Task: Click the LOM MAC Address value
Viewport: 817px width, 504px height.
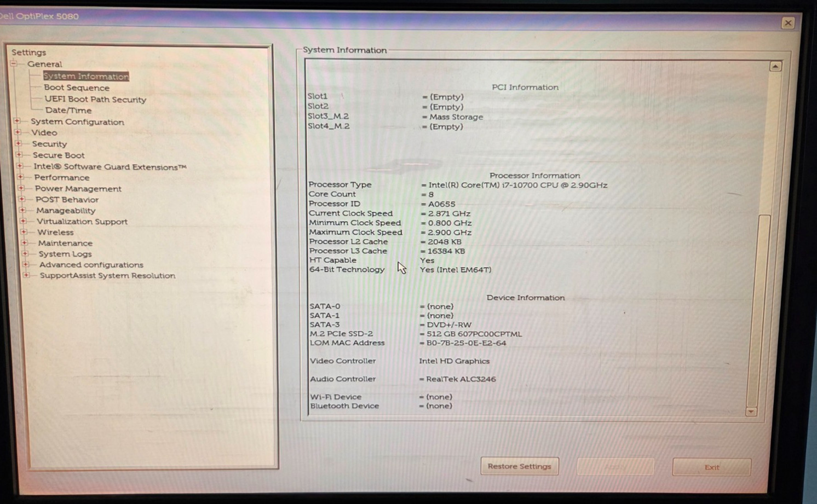Action: 467,343
